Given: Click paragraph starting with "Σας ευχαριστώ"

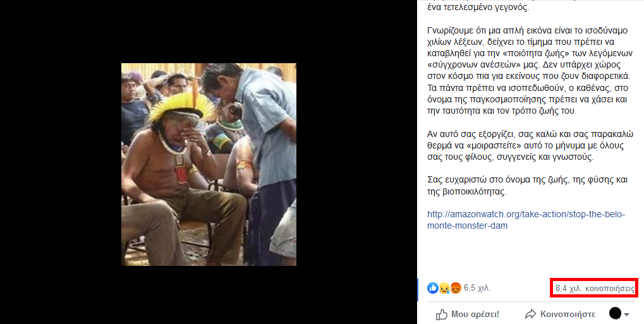Looking at the screenshot, I should pyautogui.click(x=526, y=186).
